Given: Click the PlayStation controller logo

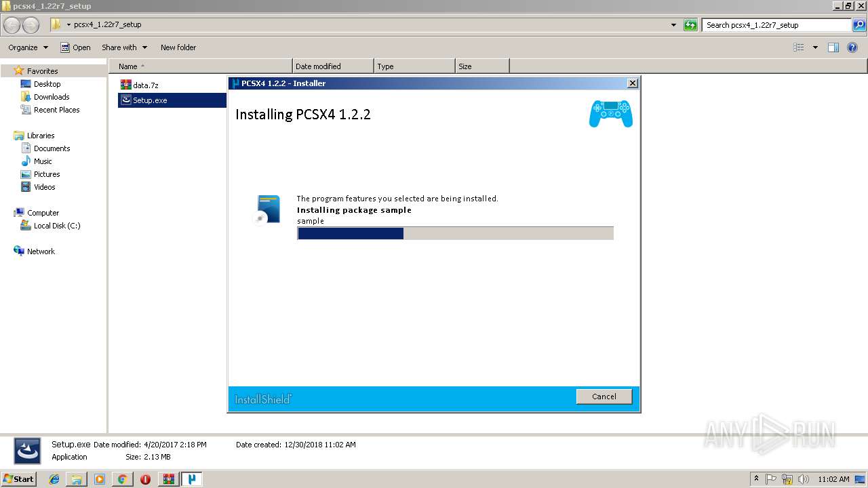Looking at the screenshot, I should 611,113.
